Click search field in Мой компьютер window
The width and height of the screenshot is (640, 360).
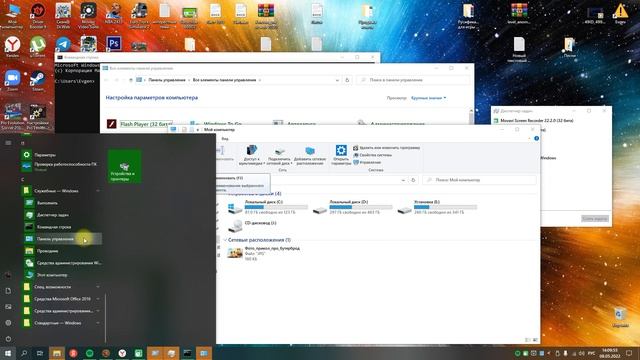coord(480,180)
